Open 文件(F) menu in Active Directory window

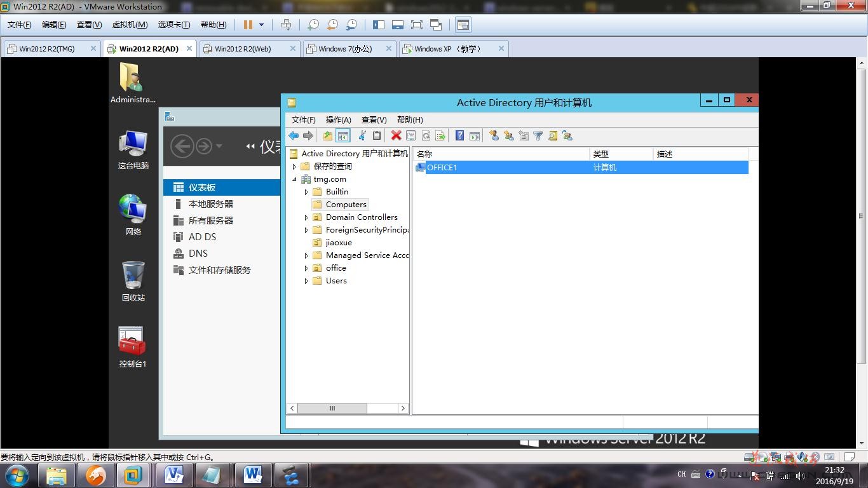[x=303, y=119]
